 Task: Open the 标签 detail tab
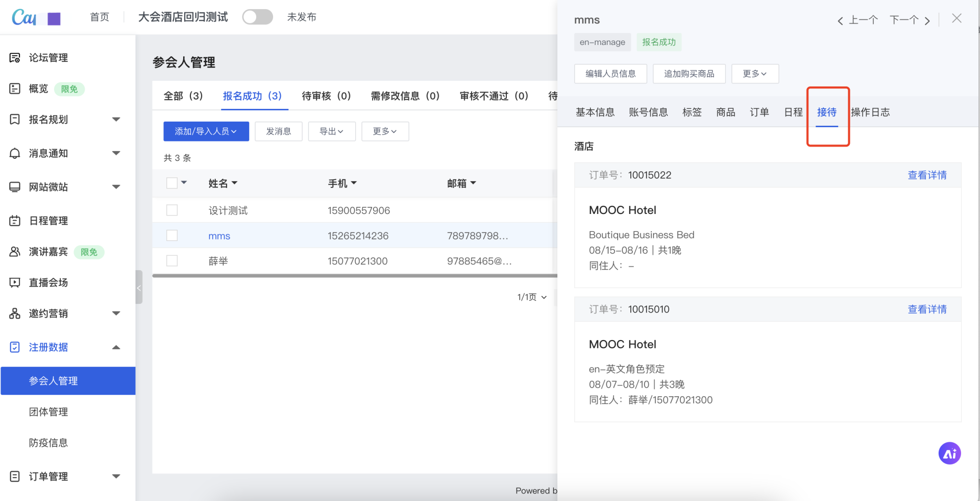[x=692, y=112]
